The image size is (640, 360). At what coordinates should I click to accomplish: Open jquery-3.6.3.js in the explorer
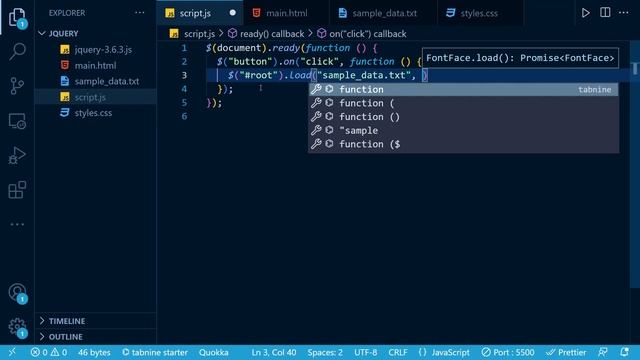[96, 50]
